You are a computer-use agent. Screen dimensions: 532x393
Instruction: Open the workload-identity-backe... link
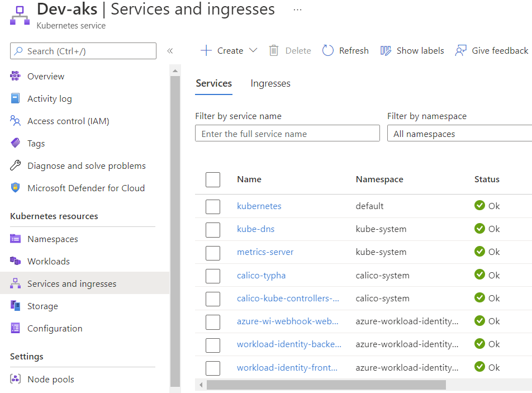click(289, 344)
